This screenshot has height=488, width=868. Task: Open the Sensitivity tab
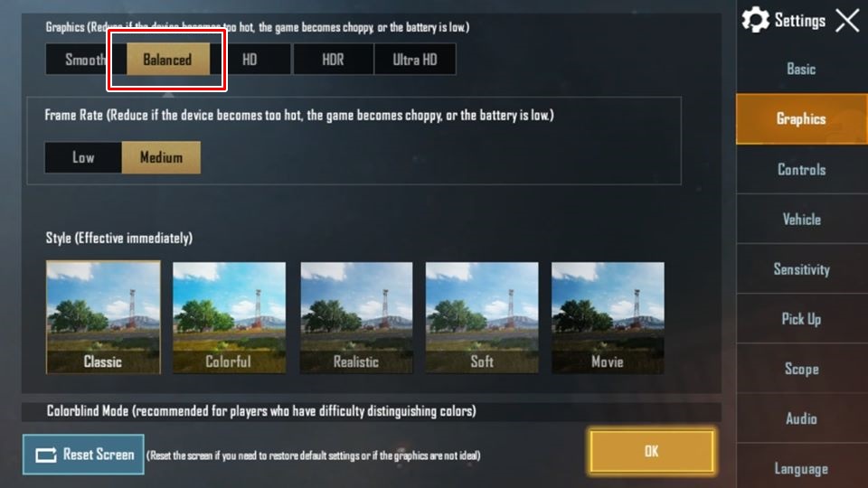tap(802, 269)
